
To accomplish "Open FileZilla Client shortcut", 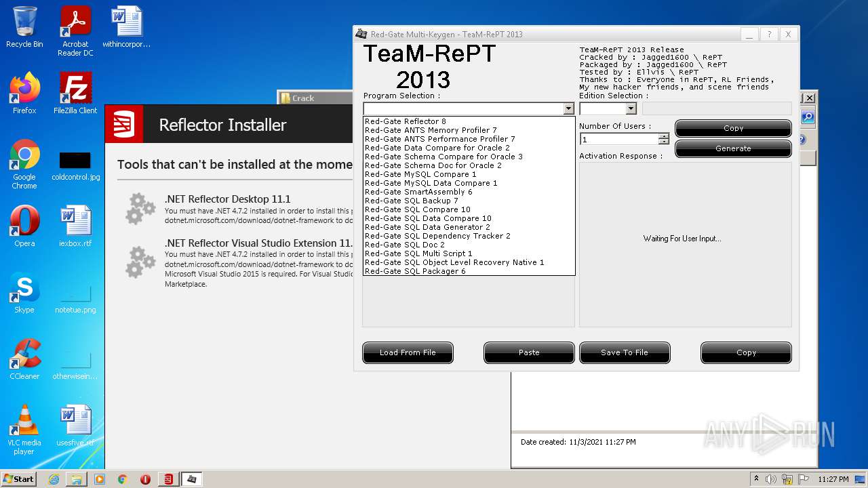I will (x=75, y=94).
